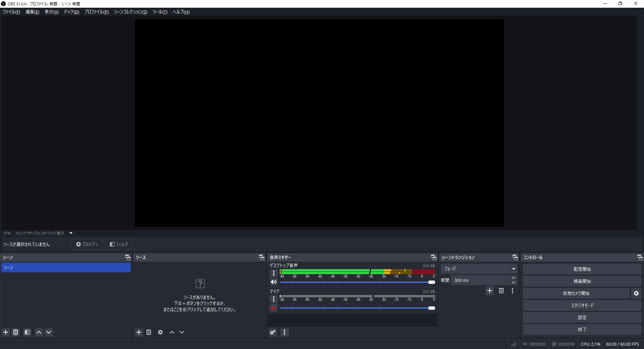Open source properties gear in Sources panel
This screenshot has height=349, width=644.
[160, 332]
